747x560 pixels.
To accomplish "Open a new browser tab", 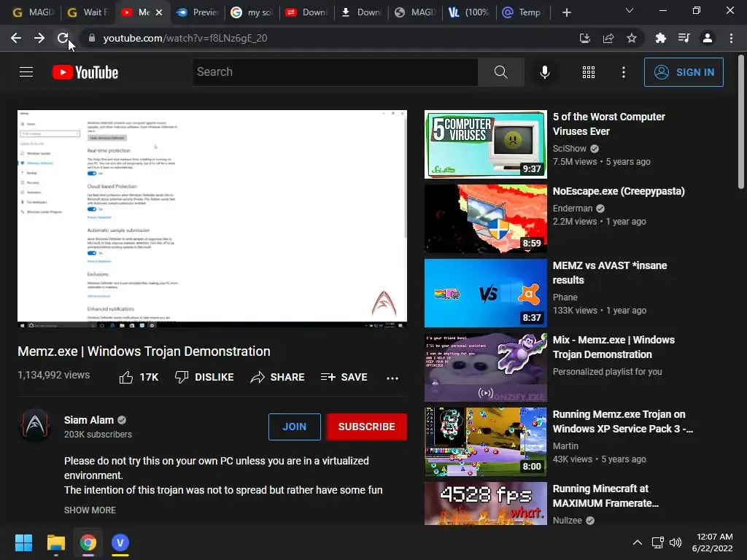I will tap(566, 12).
